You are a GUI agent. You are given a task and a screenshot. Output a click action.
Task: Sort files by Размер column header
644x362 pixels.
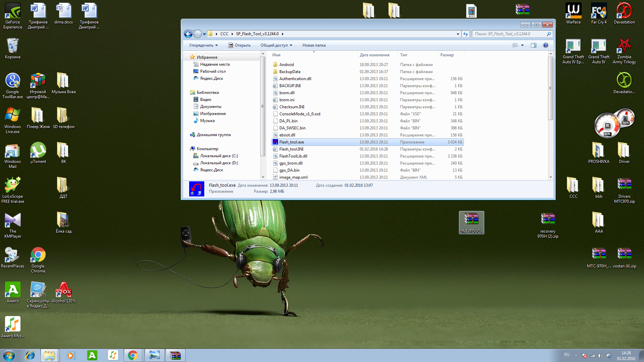[447, 55]
